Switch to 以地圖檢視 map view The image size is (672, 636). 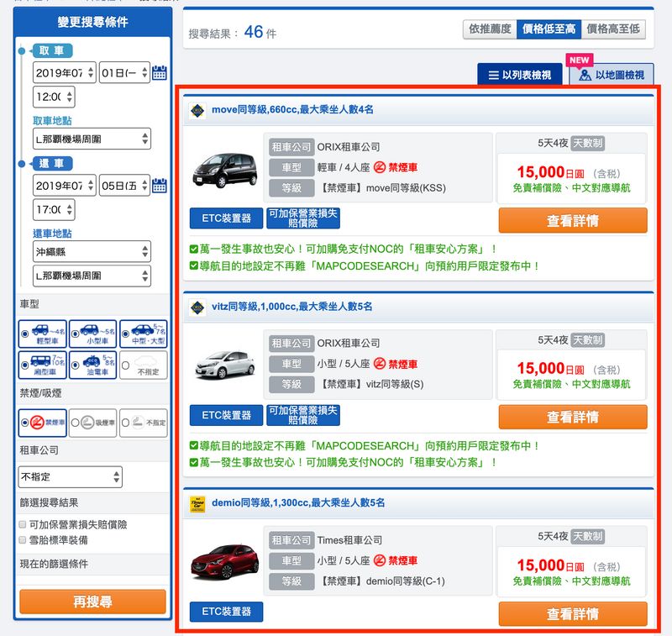[x=612, y=75]
